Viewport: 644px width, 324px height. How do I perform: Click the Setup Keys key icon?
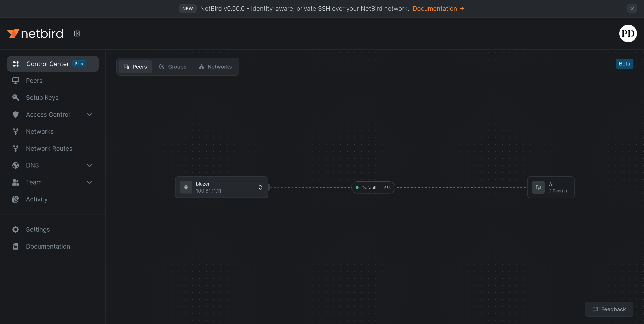[15, 98]
